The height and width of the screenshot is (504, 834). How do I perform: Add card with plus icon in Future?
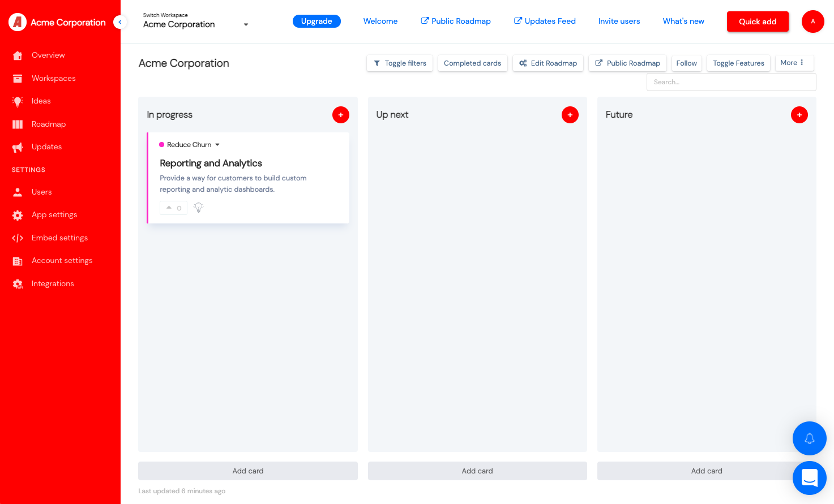click(x=799, y=115)
